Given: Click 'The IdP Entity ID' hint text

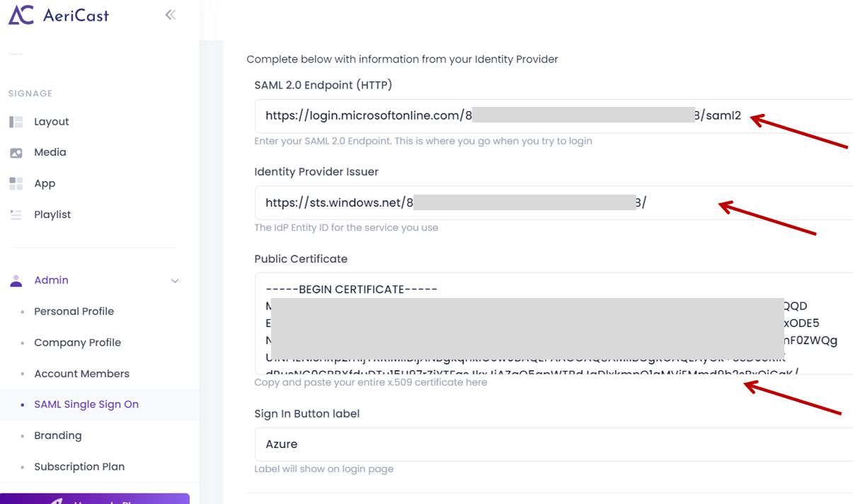Looking at the screenshot, I should (346, 228).
